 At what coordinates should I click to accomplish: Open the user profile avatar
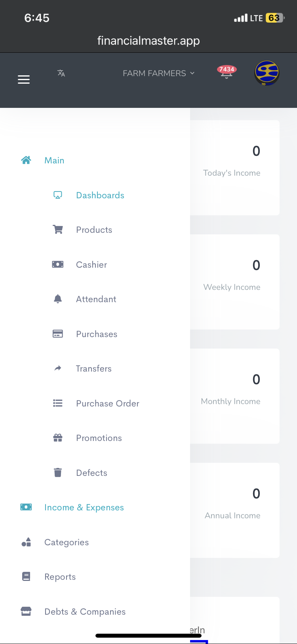pos(267,73)
